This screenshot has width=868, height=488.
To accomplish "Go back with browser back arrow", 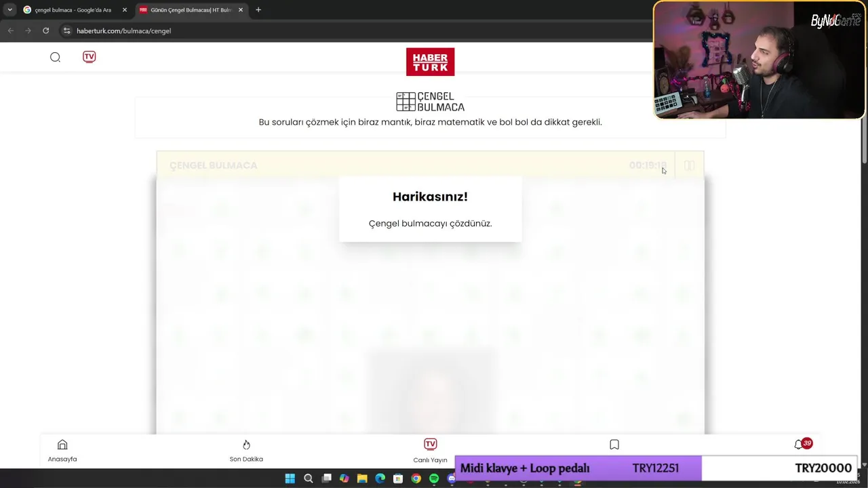I will click(x=10, y=30).
